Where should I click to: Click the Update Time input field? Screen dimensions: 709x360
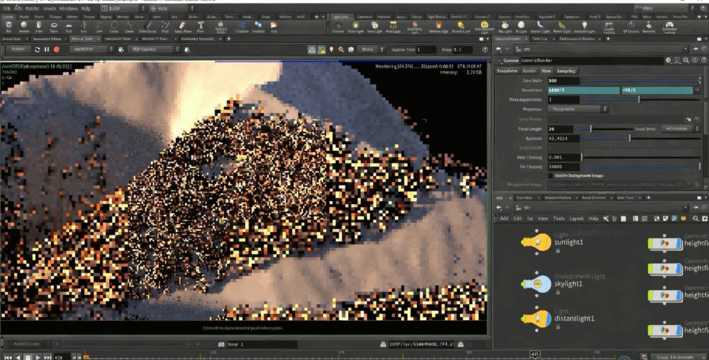[426, 49]
